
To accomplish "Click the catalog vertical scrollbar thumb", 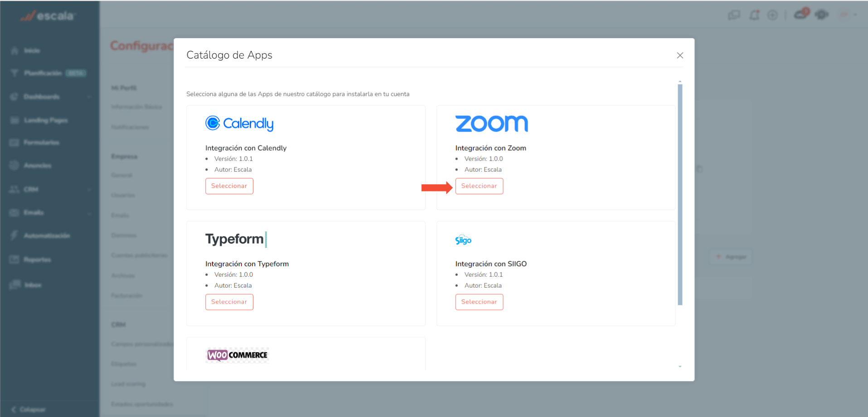I will (680, 194).
